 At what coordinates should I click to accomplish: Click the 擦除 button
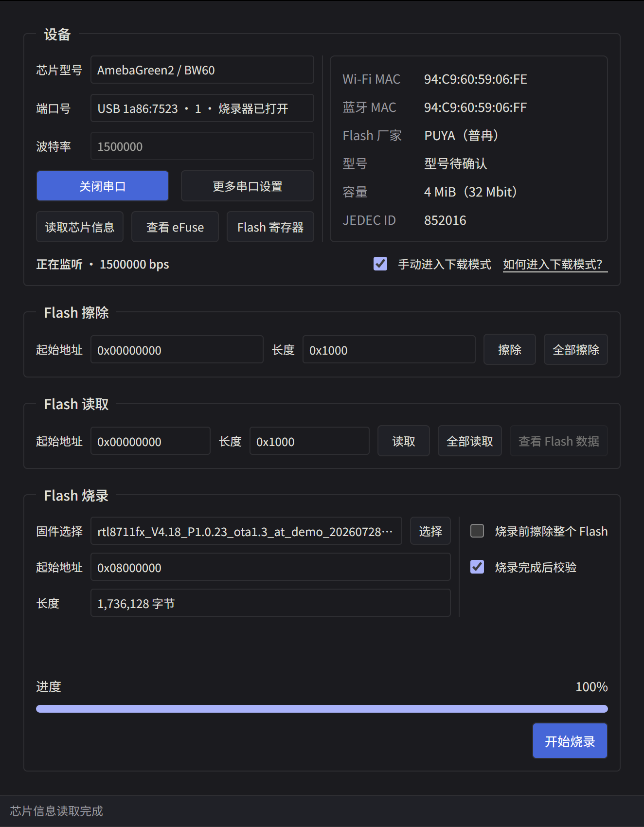[x=510, y=349]
